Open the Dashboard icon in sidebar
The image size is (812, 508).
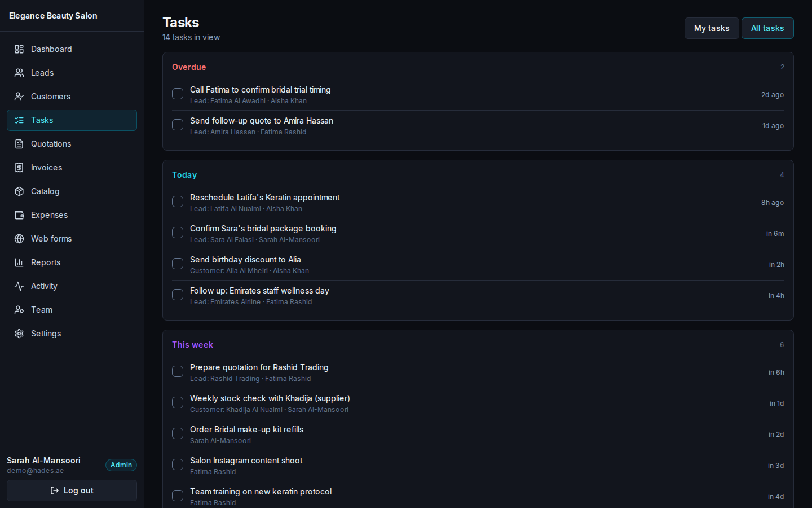19,49
